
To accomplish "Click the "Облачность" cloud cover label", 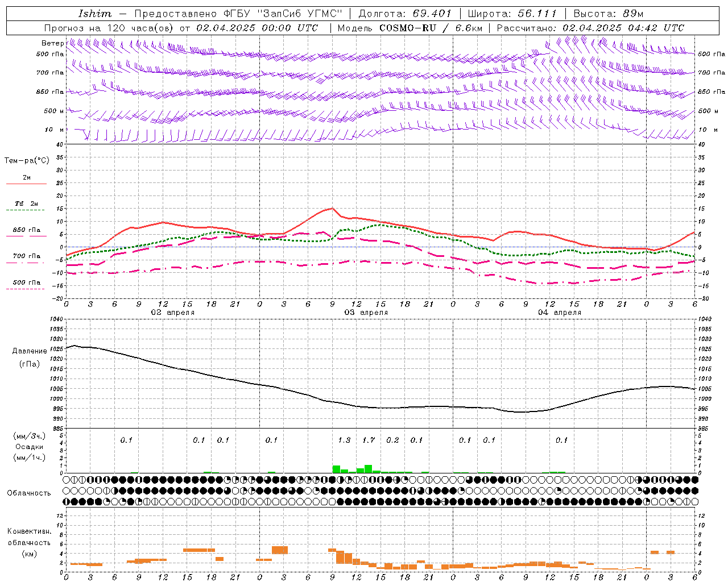I will click(29, 493).
